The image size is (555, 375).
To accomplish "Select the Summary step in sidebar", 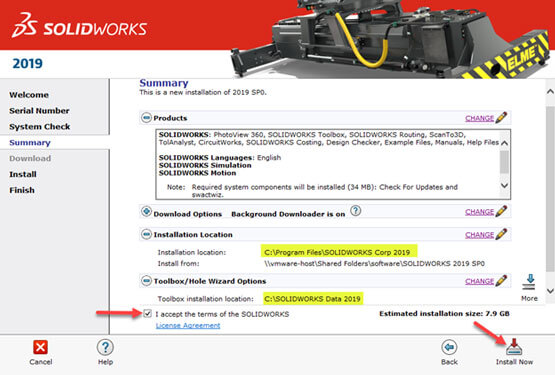I will (30, 143).
